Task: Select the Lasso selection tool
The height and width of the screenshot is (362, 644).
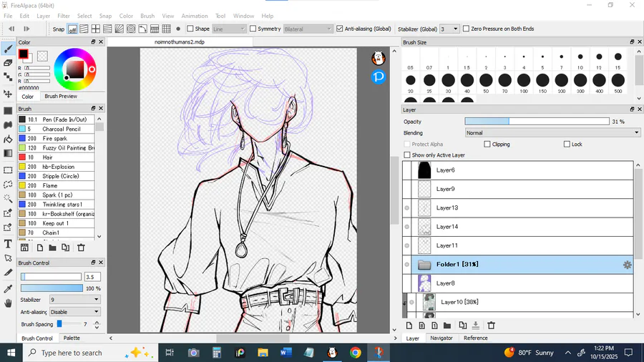Action: click(8, 185)
